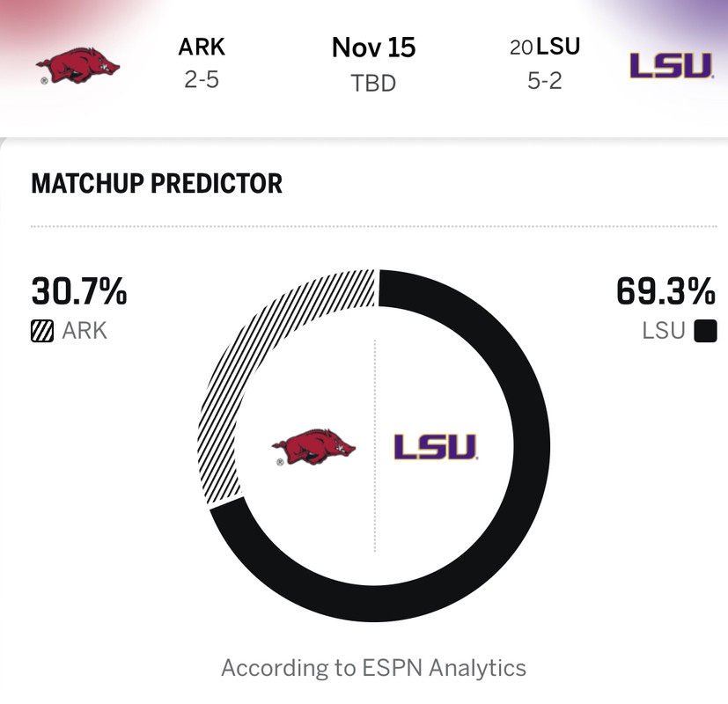Select the Matchup Predictor heading
Image resolution: width=728 pixels, height=704 pixels.
tap(157, 184)
